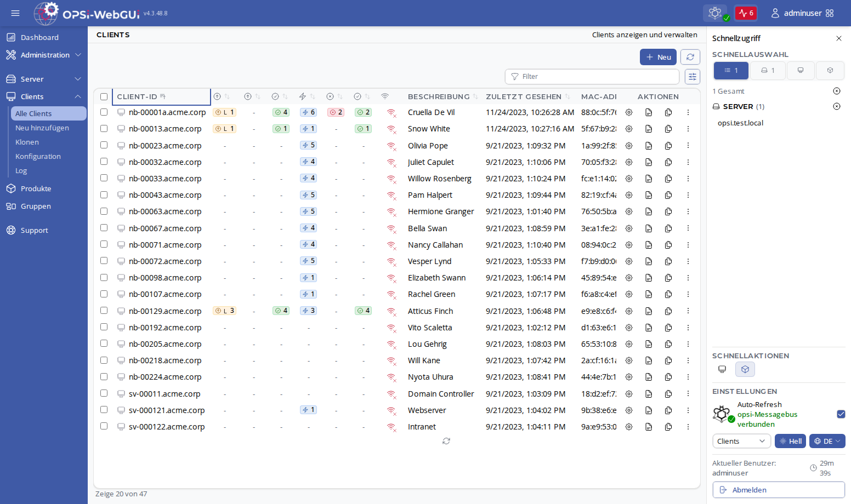Load more clients with the bottom reload icon
The image size is (851, 504).
pyautogui.click(x=446, y=441)
